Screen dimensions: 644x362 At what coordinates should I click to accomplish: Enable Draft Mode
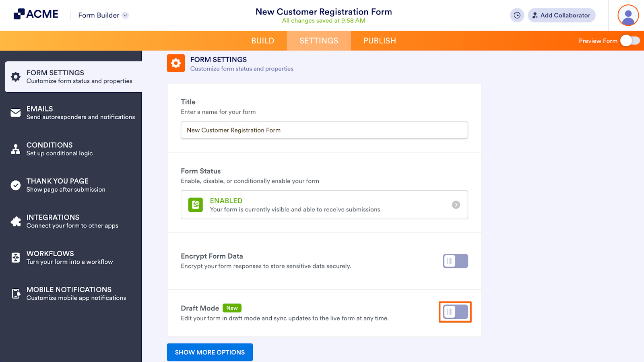coord(455,312)
